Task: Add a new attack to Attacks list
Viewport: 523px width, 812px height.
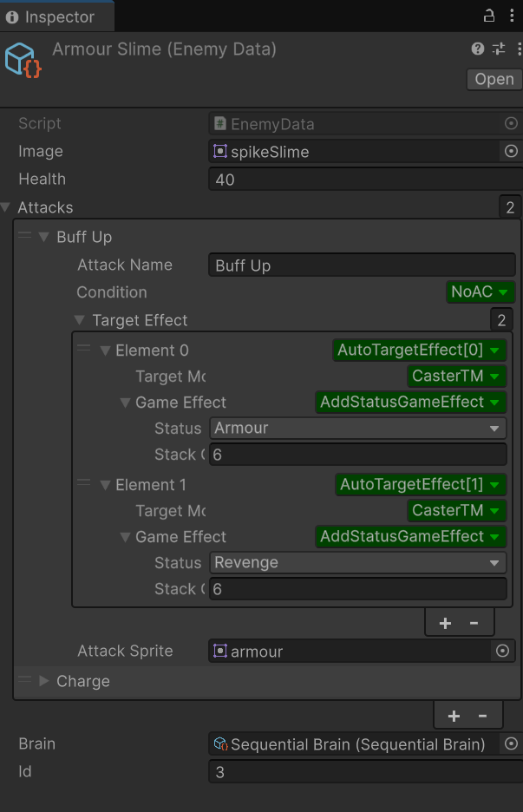Action: pyautogui.click(x=454, y=716)
